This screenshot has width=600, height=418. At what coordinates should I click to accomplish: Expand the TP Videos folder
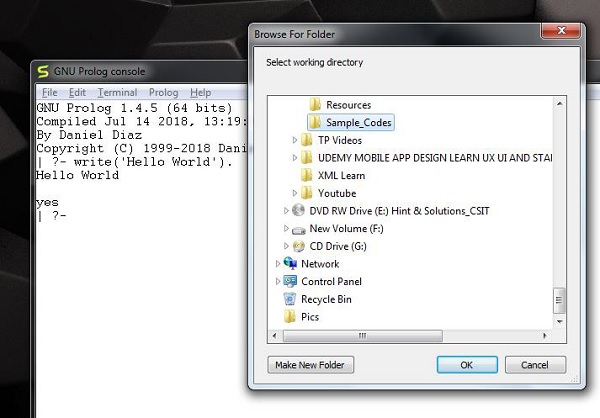[x=295, y=140]
